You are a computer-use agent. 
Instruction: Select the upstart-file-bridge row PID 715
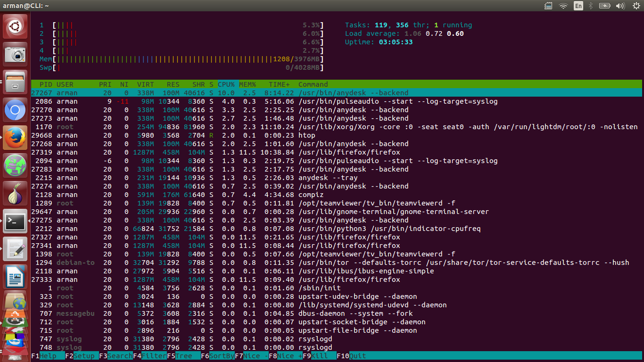click(337, 330)
